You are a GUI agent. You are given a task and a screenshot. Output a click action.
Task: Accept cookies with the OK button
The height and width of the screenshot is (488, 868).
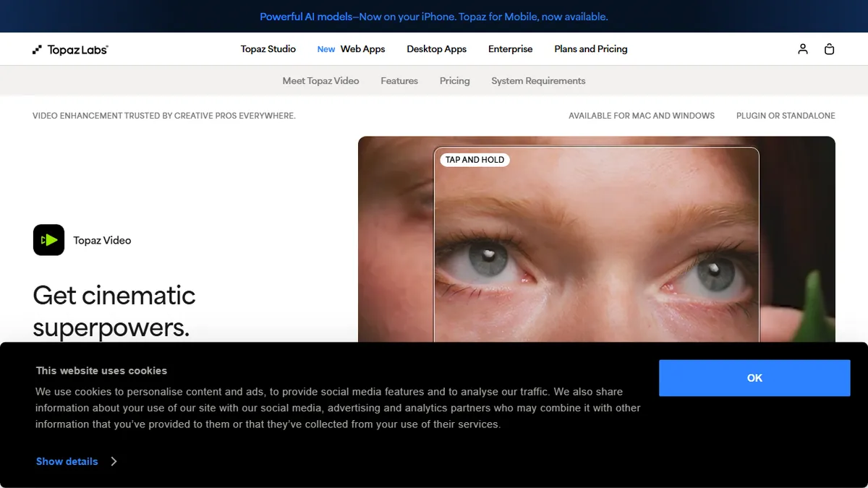pyautogui.click(x=754, y=378)
